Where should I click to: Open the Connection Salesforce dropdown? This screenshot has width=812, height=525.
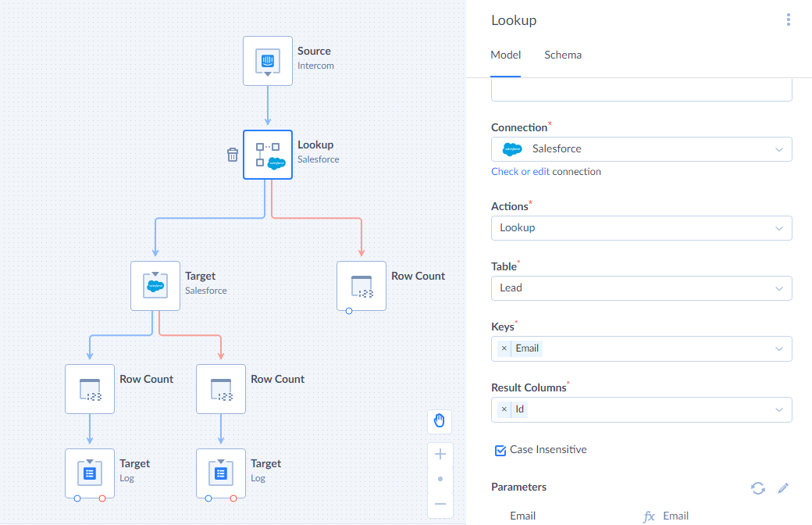point(642,149)
